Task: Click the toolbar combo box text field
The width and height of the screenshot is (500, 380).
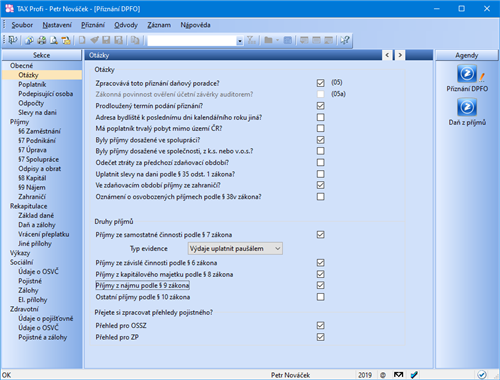Action: [x=192, y=41]
